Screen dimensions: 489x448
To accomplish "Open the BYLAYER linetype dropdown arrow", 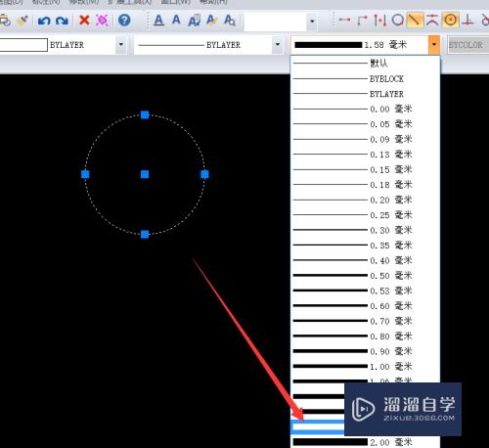I will click(x=278, y=44).
